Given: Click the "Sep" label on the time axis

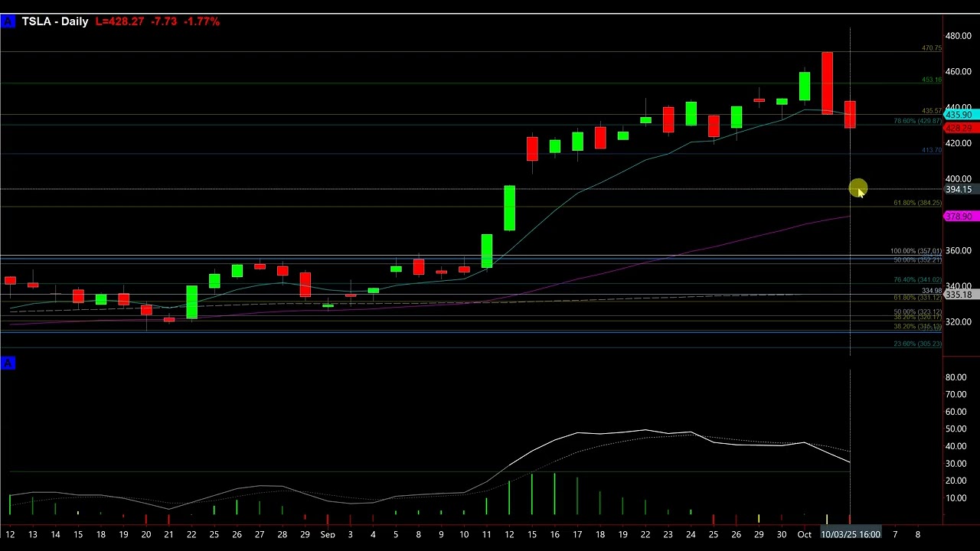Looking at the screenshot, I should coord(328,533).
